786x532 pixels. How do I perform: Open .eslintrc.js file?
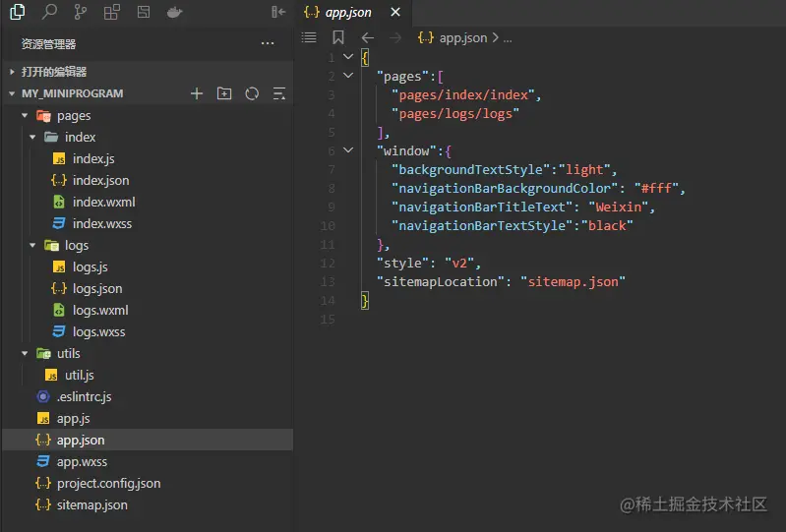(x=85, y=396)
